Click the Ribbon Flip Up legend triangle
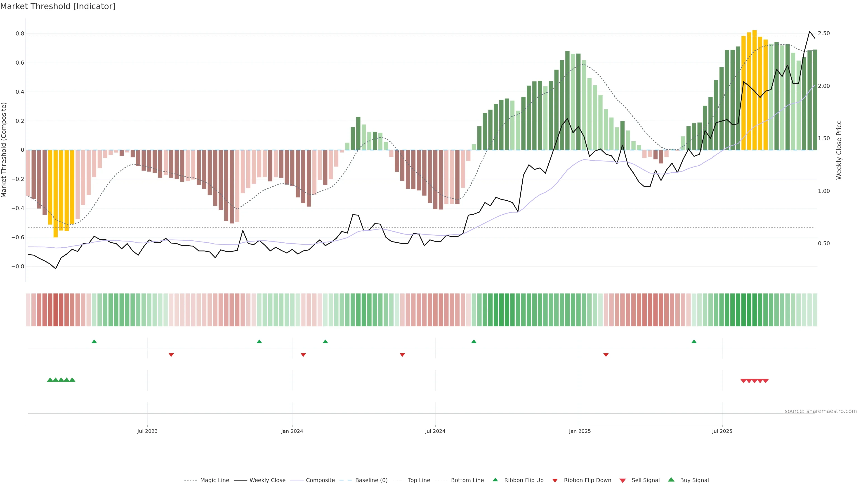868x488 pixels. (x=495, y=480)
